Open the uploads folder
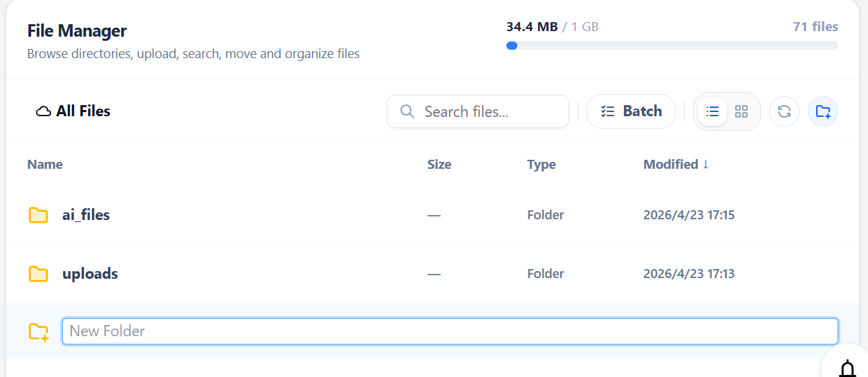868x377 pixels. tap(90, 274)
